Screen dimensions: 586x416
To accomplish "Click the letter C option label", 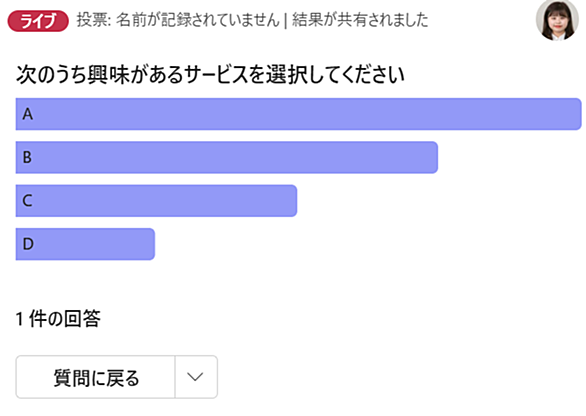I will click(27, 201).
